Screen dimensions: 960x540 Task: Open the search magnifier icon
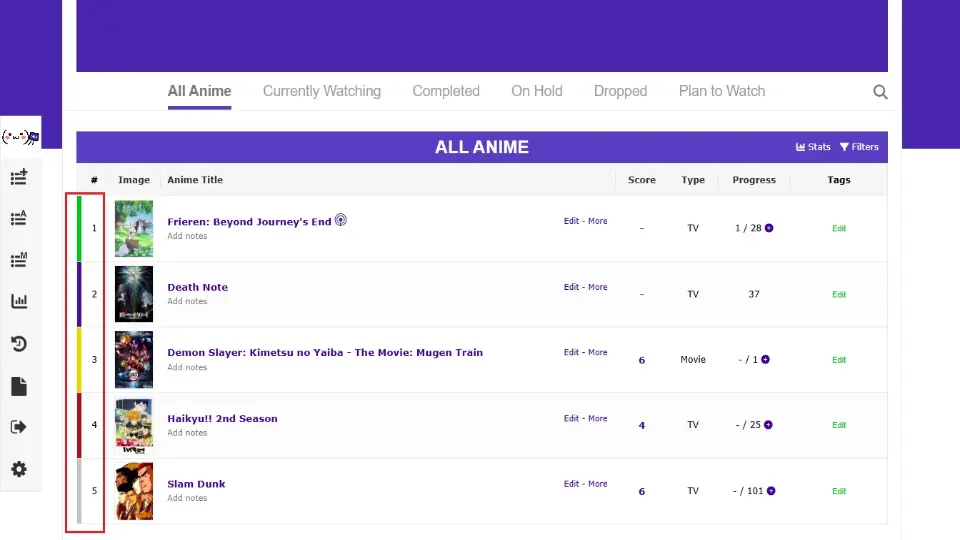[x=880, y=92]
